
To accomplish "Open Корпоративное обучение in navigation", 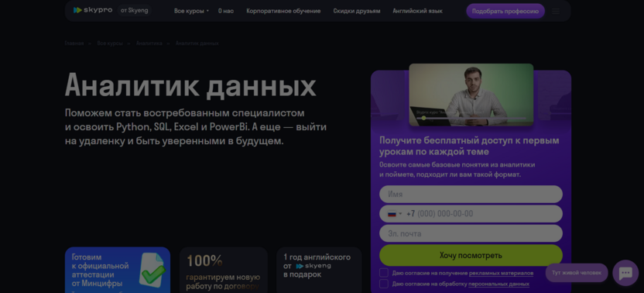I will tap(283, 11).
